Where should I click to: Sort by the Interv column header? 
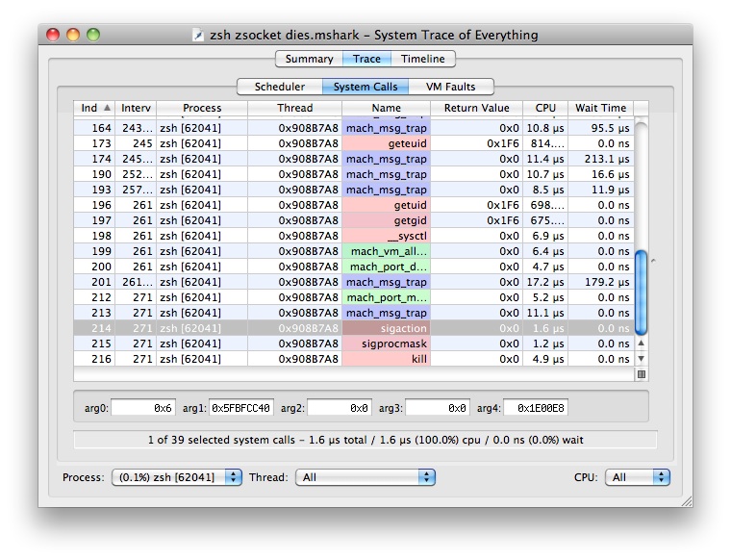[x=136, y=108]
